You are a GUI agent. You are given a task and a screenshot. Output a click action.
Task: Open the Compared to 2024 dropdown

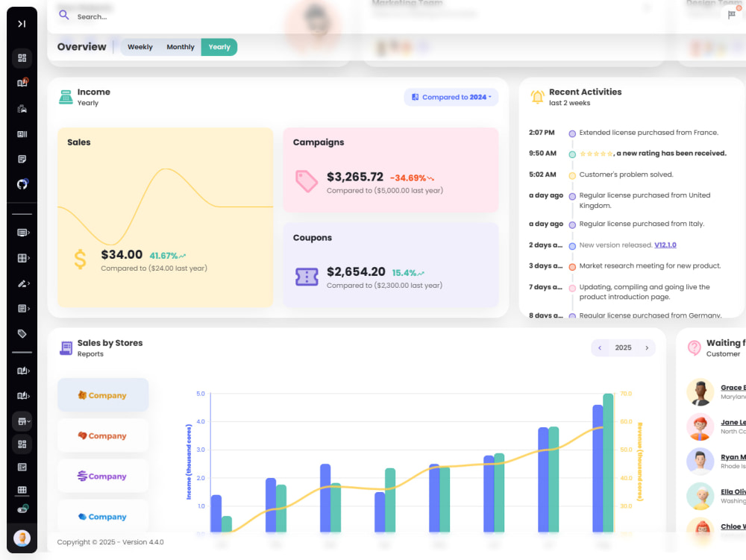[451, 97]
